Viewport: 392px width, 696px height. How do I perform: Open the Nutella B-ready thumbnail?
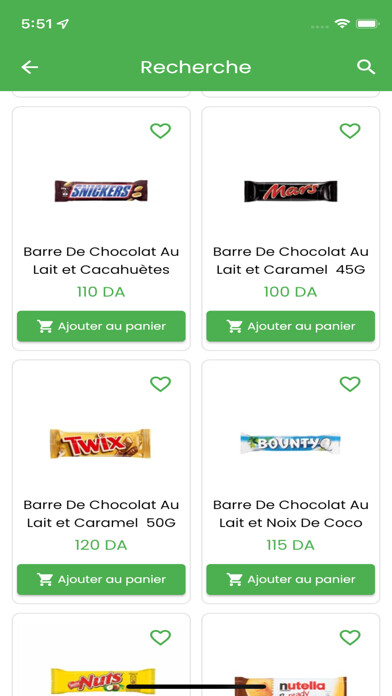tap(291, 686)
